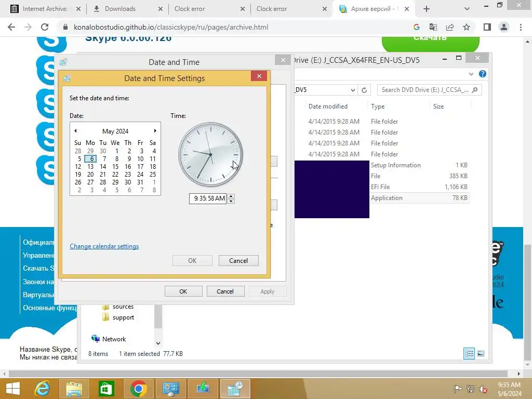Switch Explorer to details view icon
Screen dimensions: 532x399
[x=469, y=353]
